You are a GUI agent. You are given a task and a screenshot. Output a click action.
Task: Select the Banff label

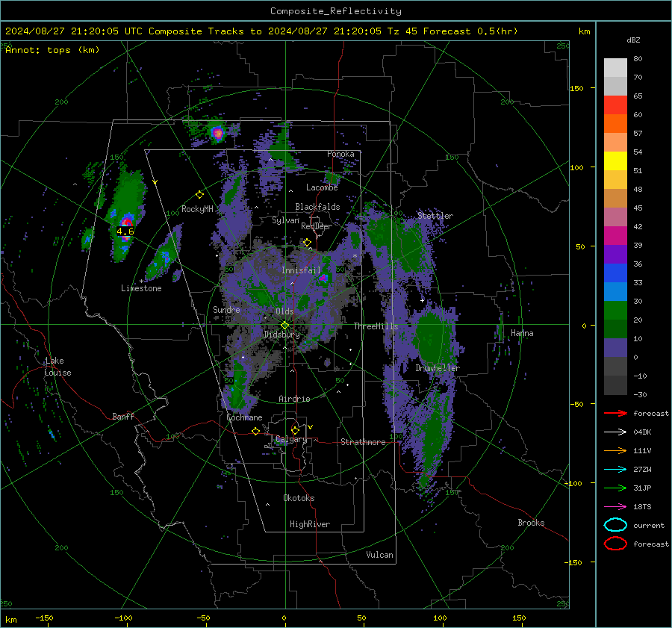(123, 417)
